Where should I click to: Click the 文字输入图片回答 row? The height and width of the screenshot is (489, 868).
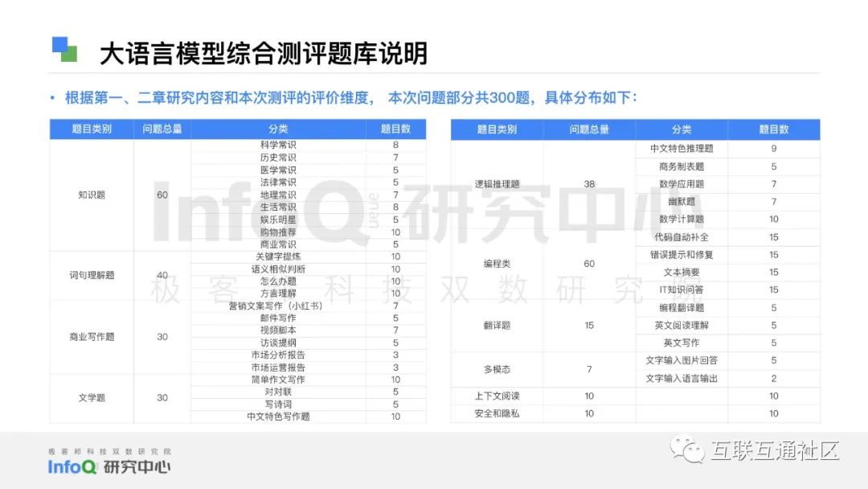point(728,360)
